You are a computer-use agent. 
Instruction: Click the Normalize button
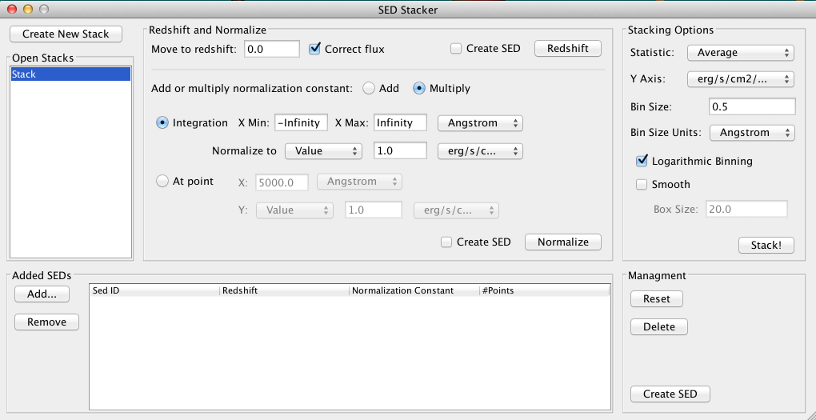coord(563,242)
